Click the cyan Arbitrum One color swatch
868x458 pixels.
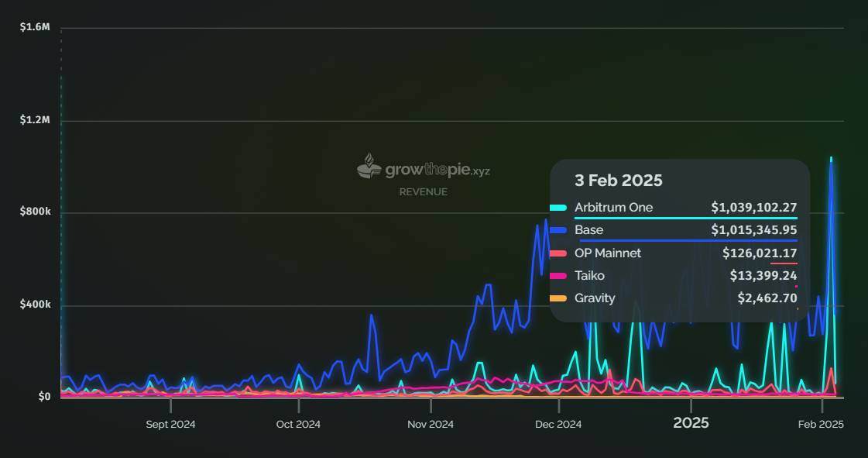point(558,208)
